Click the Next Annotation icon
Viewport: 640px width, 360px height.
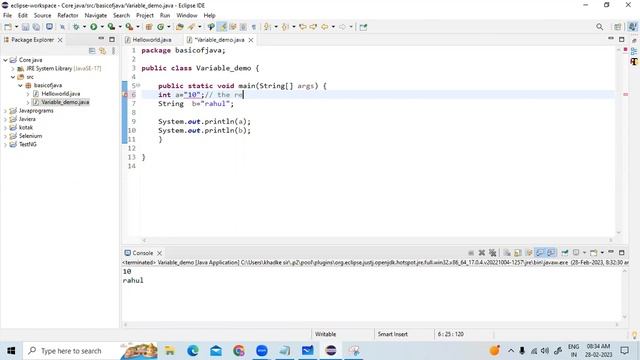(x=267, y=27)
